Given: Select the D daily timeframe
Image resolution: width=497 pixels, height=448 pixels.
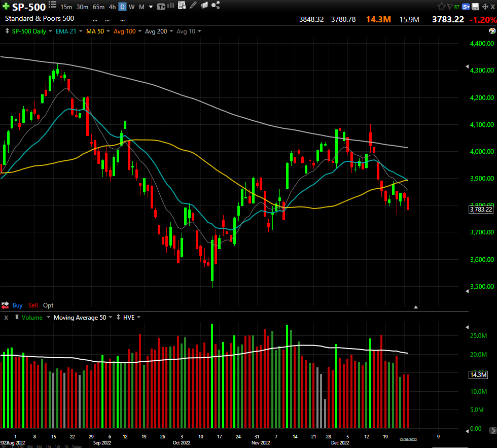Looking at the screenshot, I should tap(122, 7).
